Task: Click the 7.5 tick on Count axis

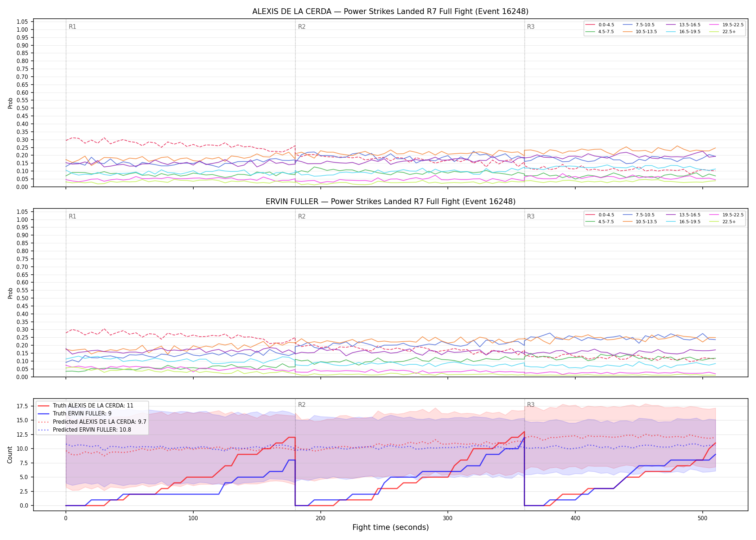Action: [x=24, y=463]
